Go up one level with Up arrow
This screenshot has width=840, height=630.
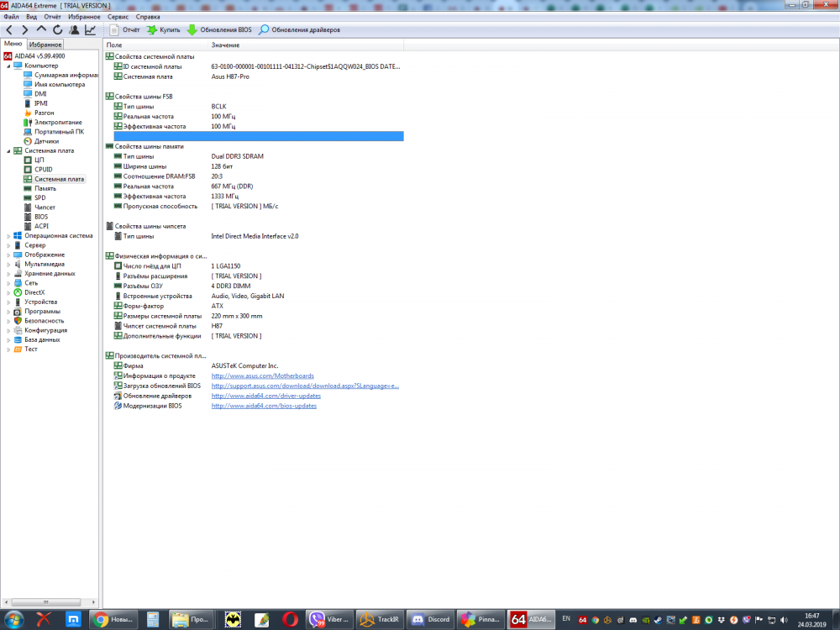tap(41, 29)
